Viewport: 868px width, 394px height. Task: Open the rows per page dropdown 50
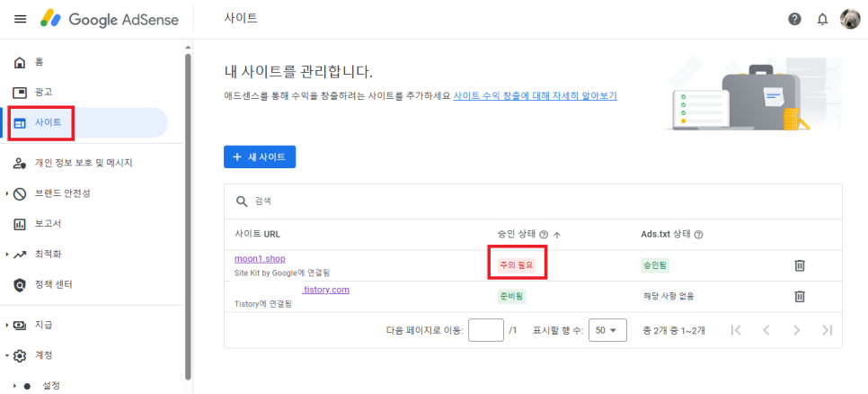coord(607,330)
